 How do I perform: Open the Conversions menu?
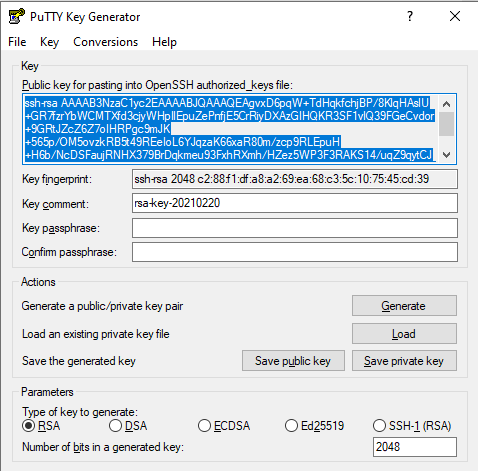click(x=105, y=42)
